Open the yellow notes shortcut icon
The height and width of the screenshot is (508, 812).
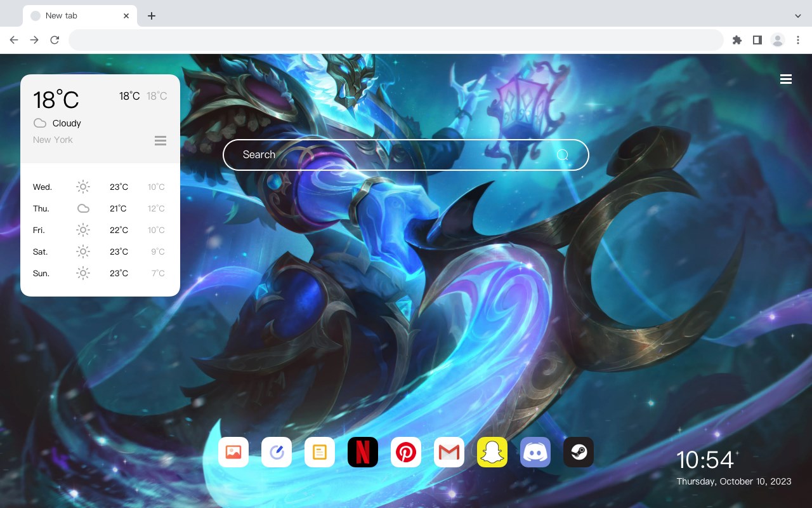320,452
